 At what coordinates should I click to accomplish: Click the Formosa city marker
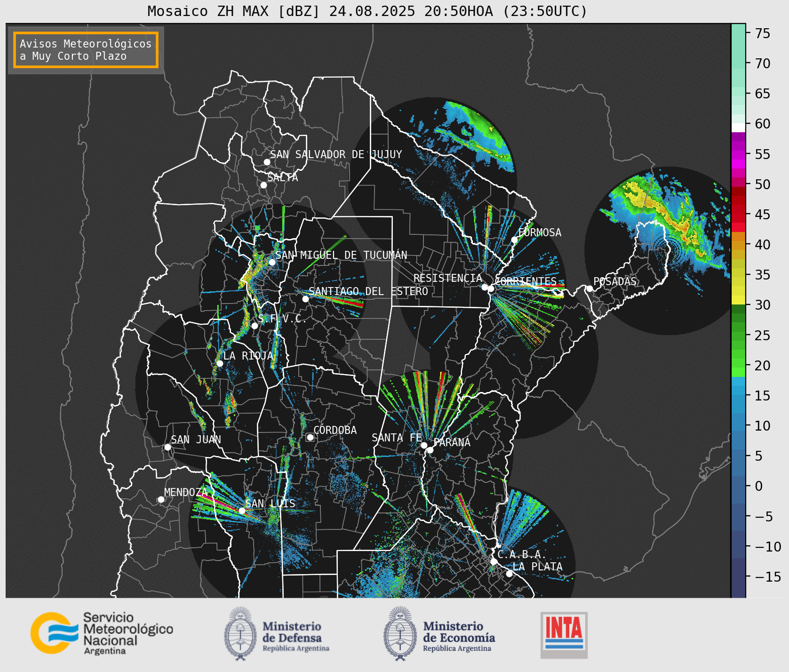point(514,240)
